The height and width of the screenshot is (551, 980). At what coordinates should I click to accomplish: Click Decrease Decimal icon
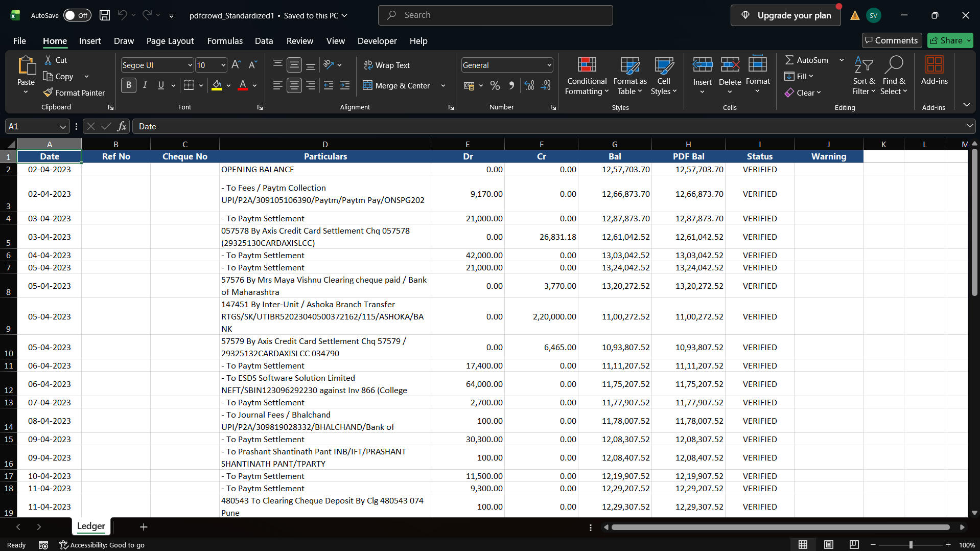coord(546,85)
